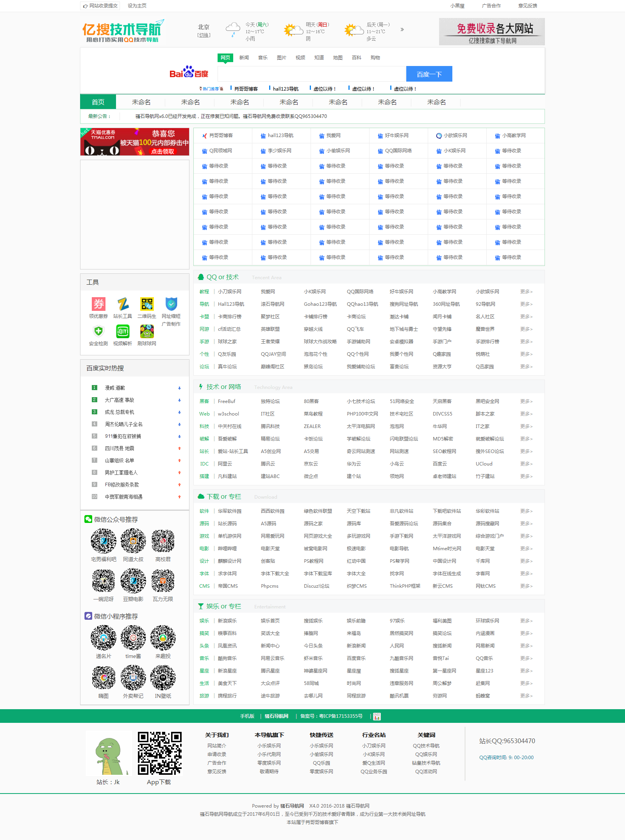Click the 宅男福利吧 WeChat QR code
The image size is (625, 840).
coord(104,541)
